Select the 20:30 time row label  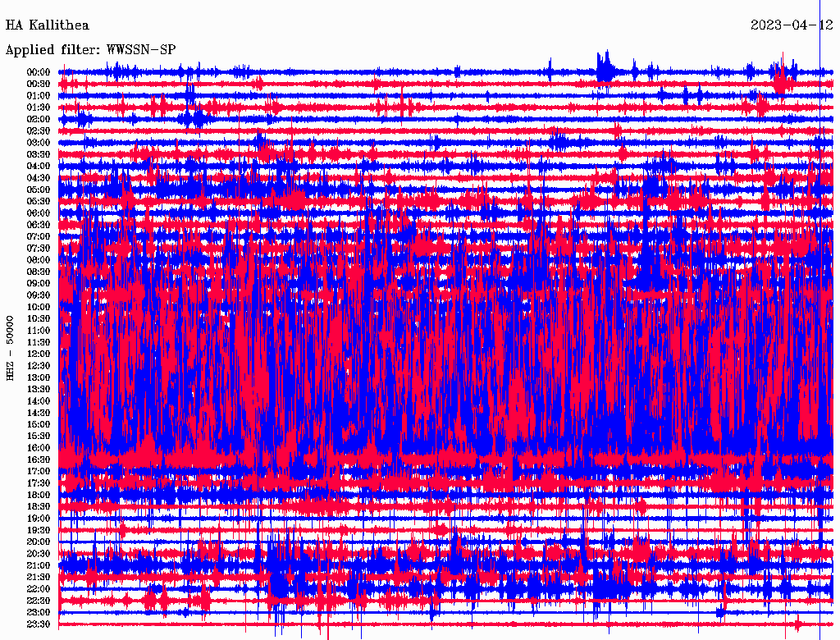tap(39, 554)
